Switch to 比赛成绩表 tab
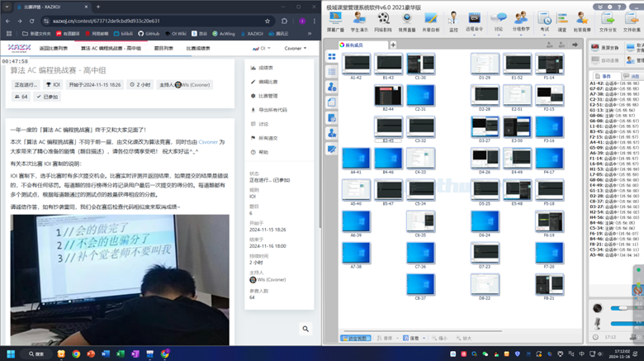The width and height of the screenshot is (644, 361). tap(203, 50)
